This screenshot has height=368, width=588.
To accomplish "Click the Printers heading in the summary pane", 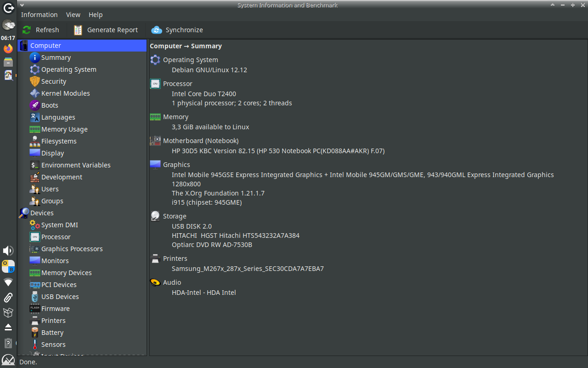I will coord(175,259).
